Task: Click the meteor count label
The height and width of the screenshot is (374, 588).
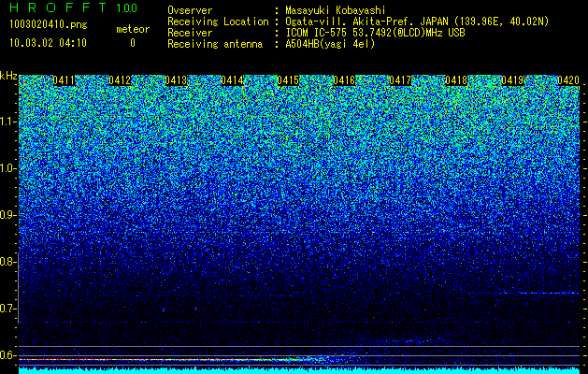Action: click(x=133, y=29)
